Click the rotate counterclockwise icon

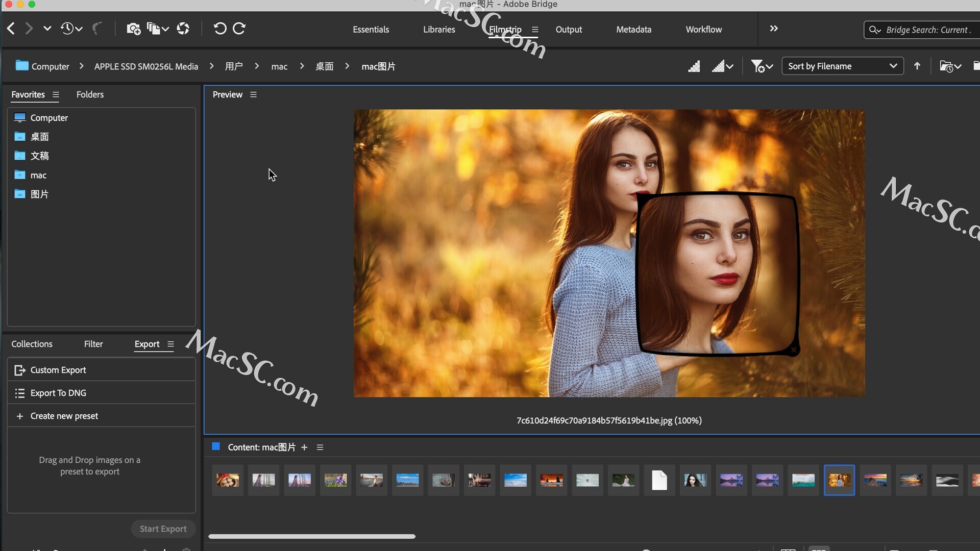[x=219, y=28]
